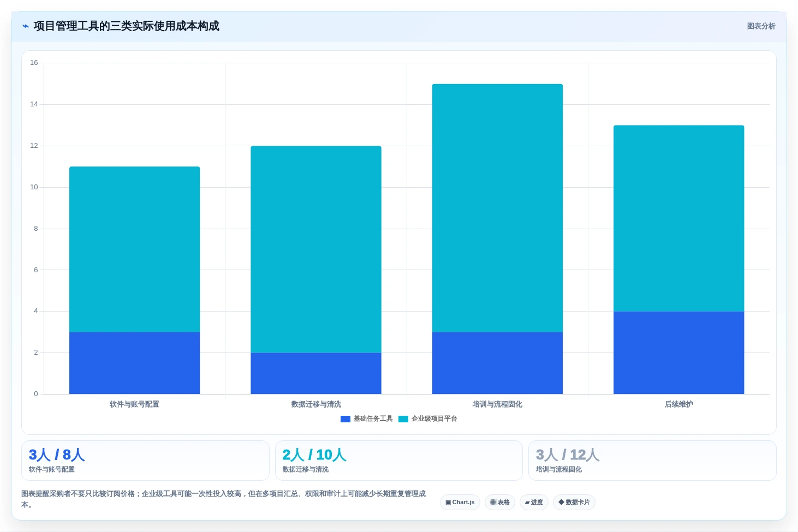798x532 pixels.
Task: Click the 培训与流程固化 x-axis label
Action: coord(497,404)
